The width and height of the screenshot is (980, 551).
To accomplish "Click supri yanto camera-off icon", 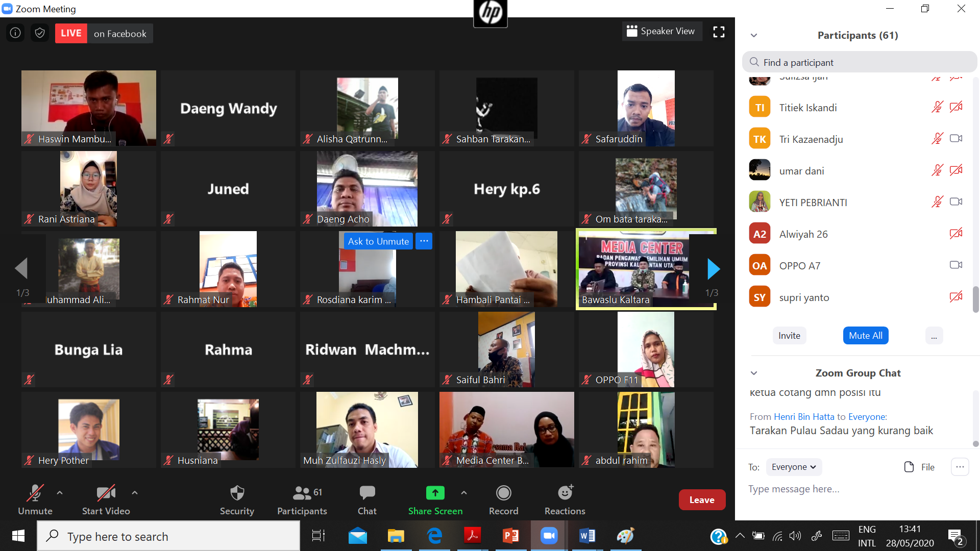I will (956, 297).
